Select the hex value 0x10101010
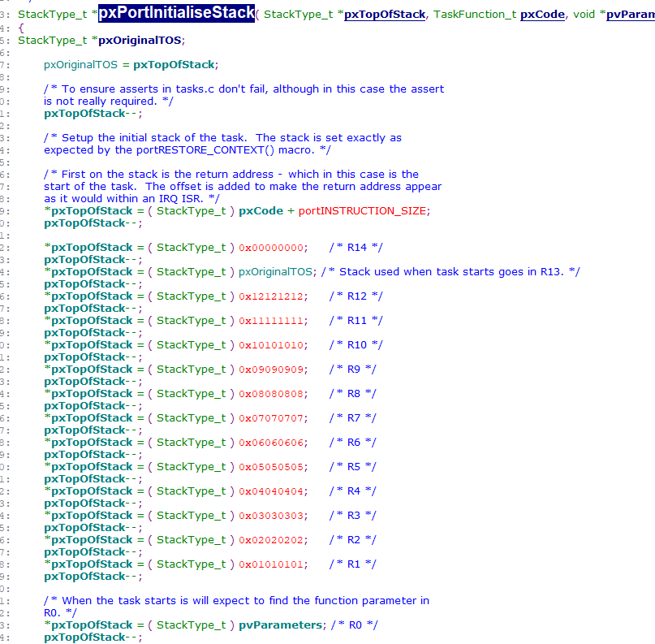Viewport: 655px width, 644px height. 271,345
